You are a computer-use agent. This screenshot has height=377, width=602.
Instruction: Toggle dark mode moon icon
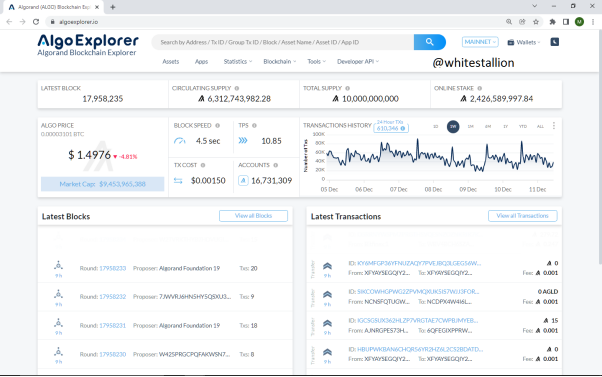(554, 42)
